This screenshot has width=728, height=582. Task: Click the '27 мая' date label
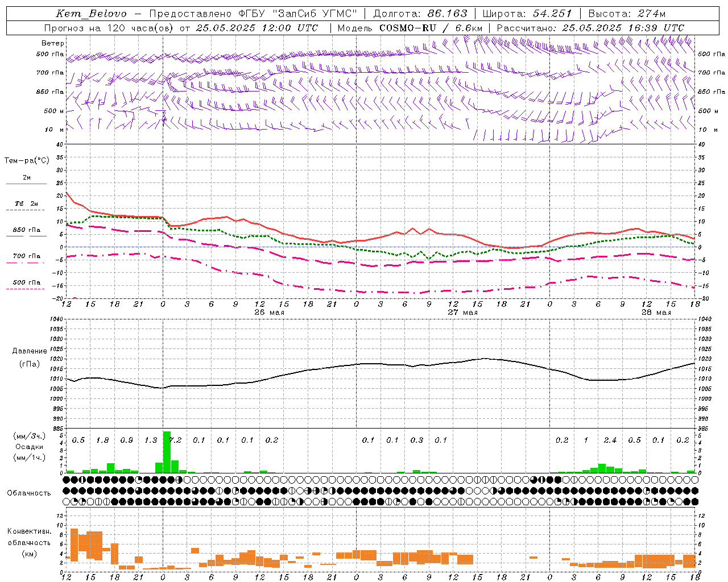pos(463,313)
